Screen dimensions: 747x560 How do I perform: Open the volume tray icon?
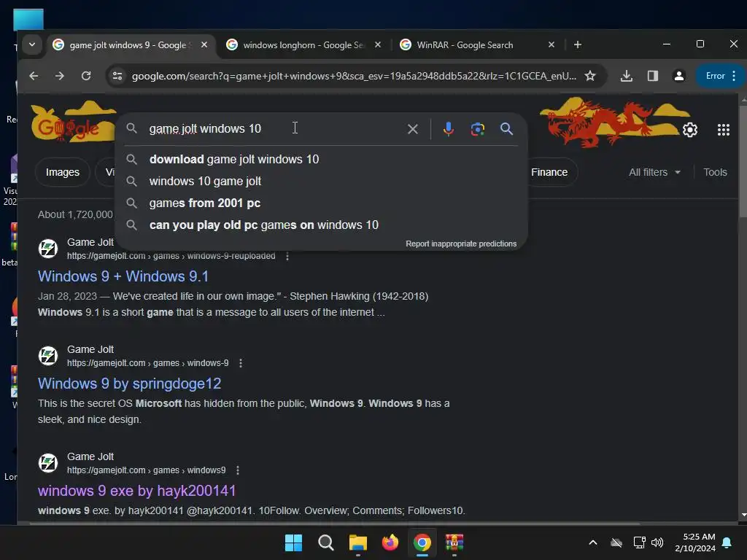pyautogui.click(x=657, y=542)
